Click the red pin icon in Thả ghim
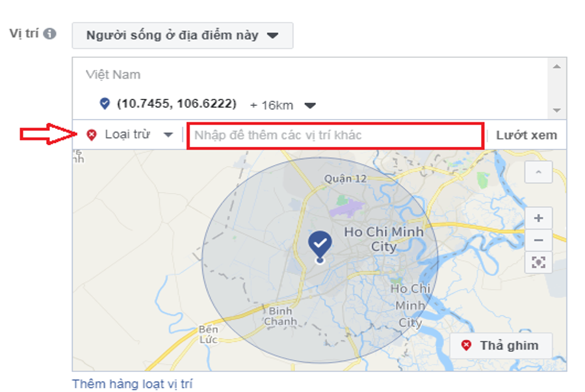Image resolution: width=585 pixels, height=392 pixels. [x=466, y=345]
